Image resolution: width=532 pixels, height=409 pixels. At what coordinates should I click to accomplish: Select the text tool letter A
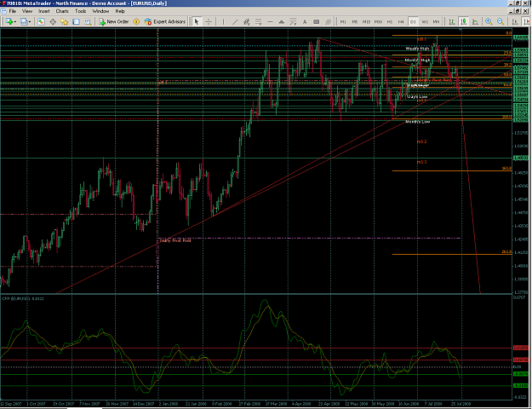click(305, 22)
